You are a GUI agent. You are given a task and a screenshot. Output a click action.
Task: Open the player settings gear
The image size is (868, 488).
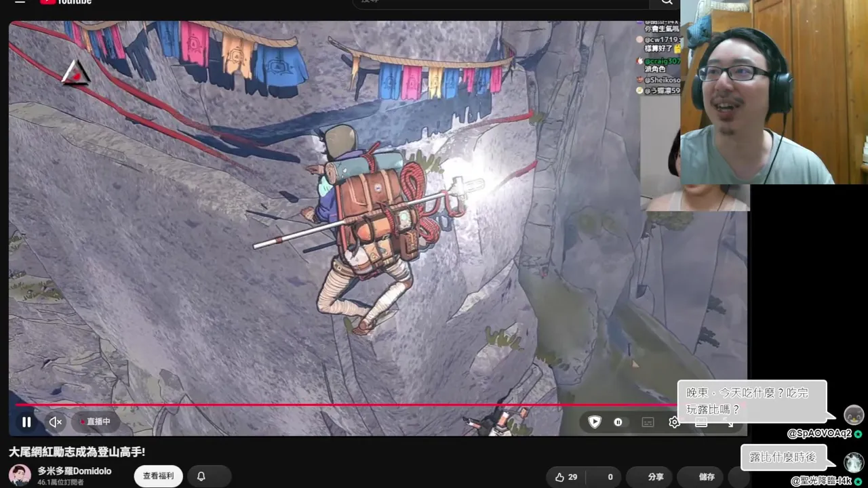coord(673,422)
